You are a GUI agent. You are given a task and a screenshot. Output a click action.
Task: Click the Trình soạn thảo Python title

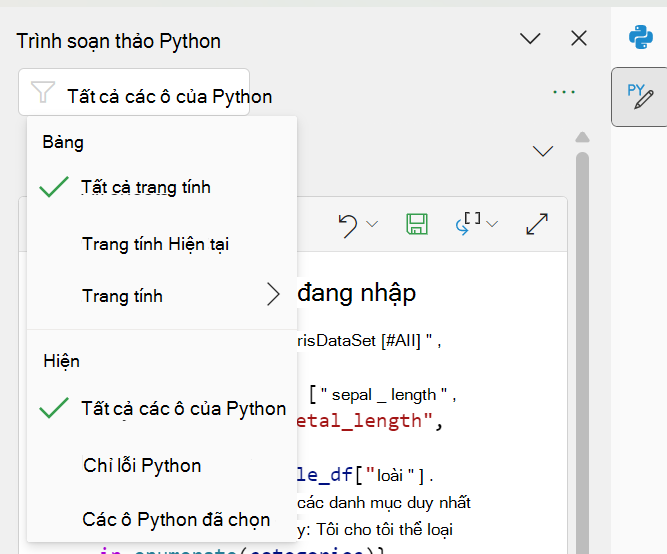click(119, 41)
